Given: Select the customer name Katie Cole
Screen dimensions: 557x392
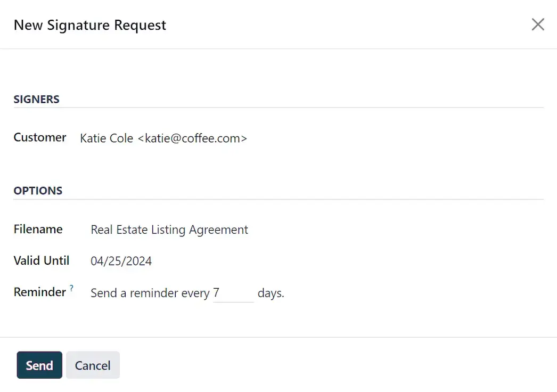Looking at the screenshot, I should click(107, 138).
